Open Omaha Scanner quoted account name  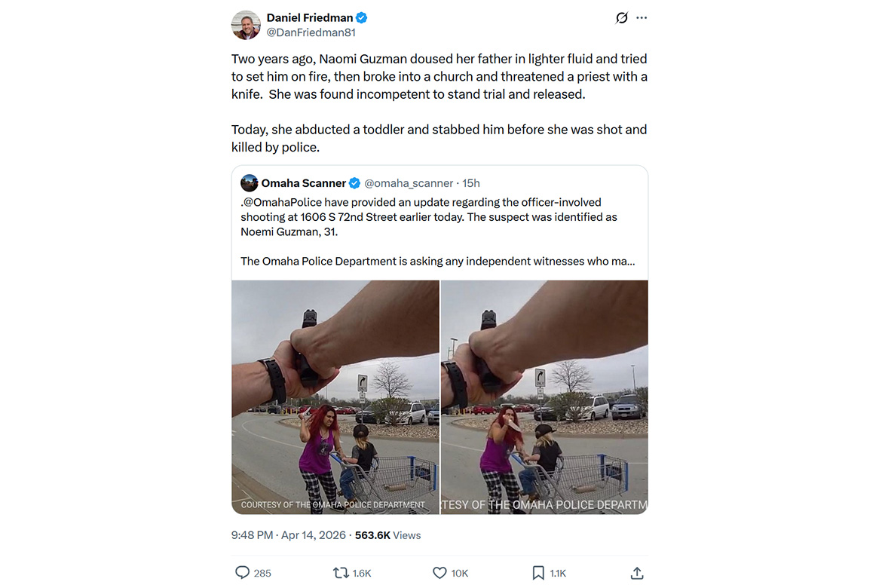click(x=303, y=183)
